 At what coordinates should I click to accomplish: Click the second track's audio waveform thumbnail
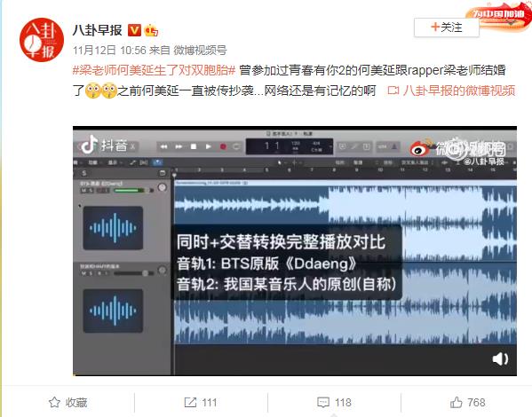coord(113,311)
